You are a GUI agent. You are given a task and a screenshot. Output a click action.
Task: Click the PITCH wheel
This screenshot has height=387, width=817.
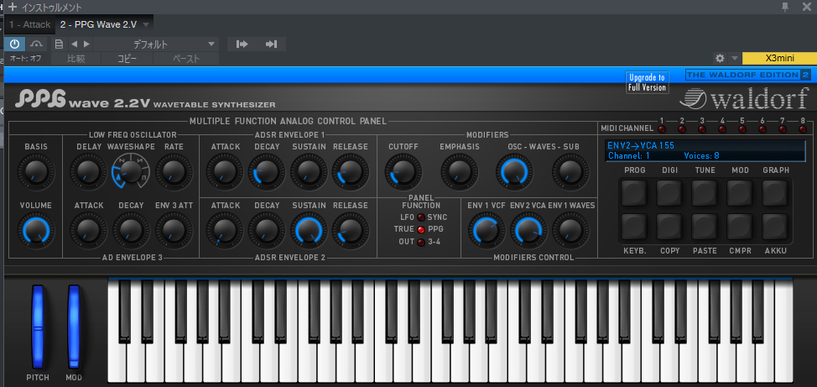38,327
